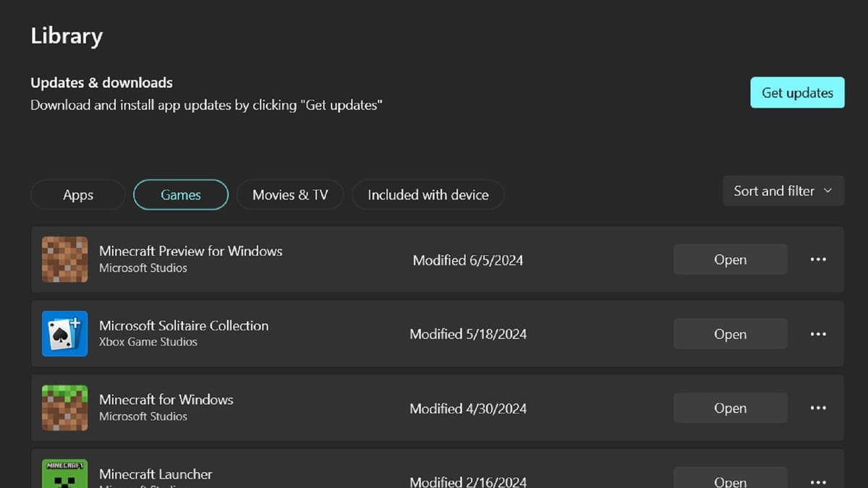Screen dimensions: 868x488
Task: Click the Minecraft for Windows grass block icon
Action: pos(64,408)
